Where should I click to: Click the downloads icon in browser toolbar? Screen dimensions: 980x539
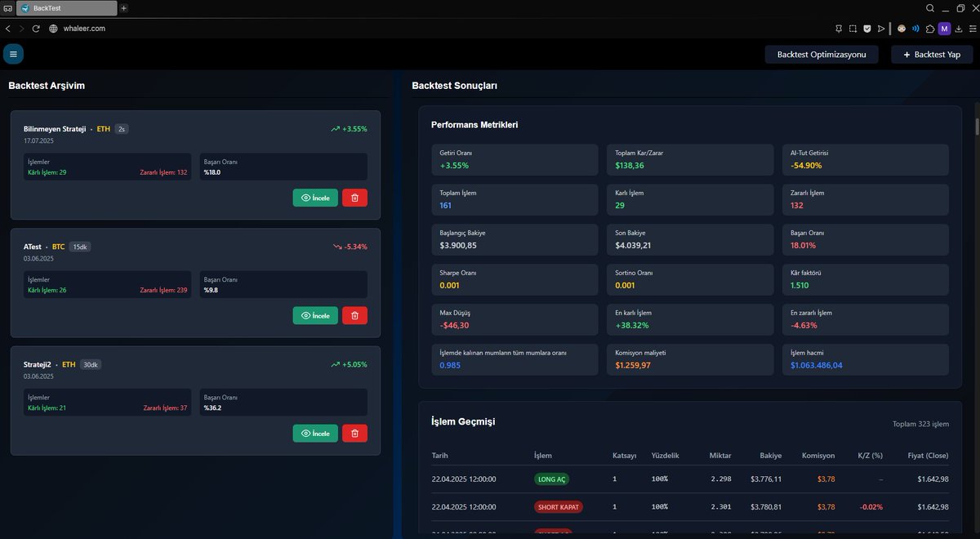(x=959, y=28)
